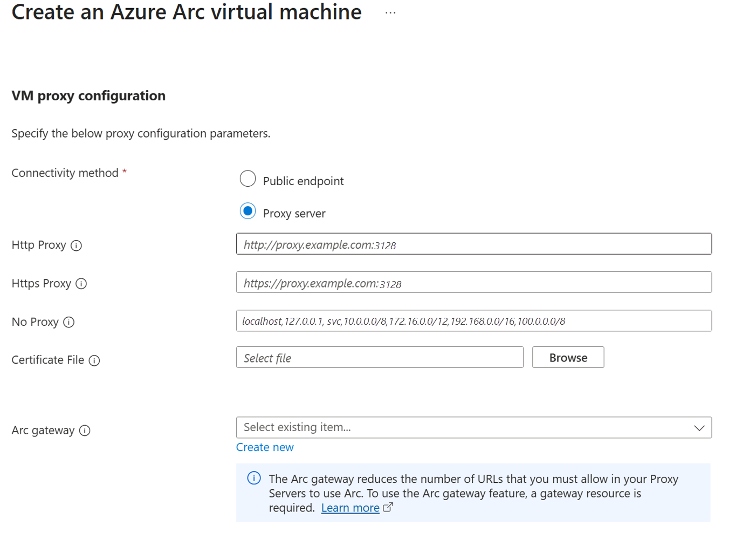The image size is (756, 533).
Task: Focus the Https Proxy text field
Action: (473, 283)
